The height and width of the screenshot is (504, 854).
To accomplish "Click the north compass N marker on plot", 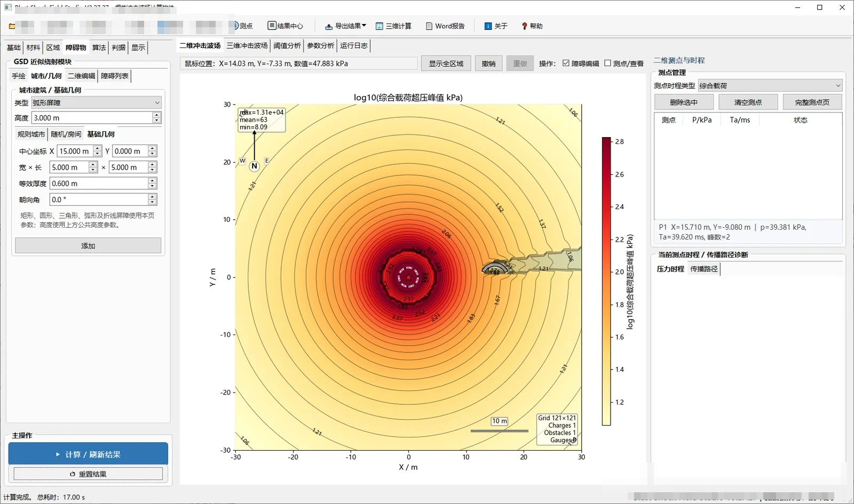I will (x=254, y=166).
